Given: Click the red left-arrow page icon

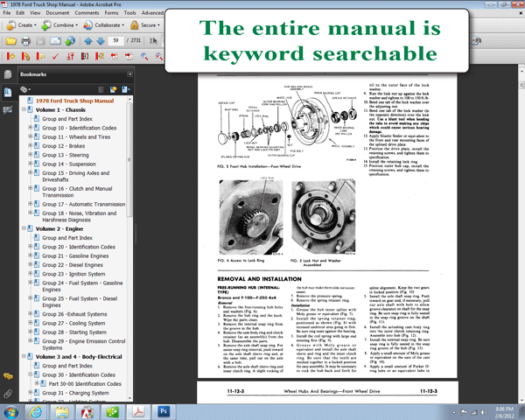Looking at the screenshot, I should (x=114, y=56).
